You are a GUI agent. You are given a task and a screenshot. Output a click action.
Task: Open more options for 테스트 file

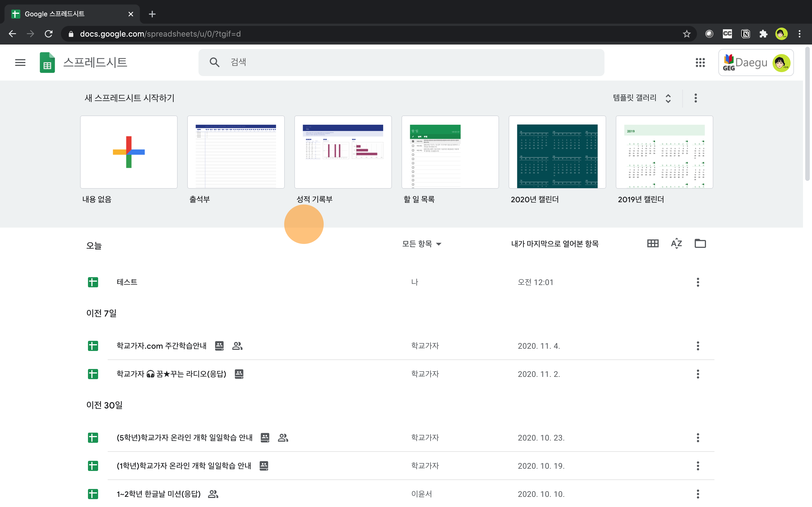click(698, 282)
